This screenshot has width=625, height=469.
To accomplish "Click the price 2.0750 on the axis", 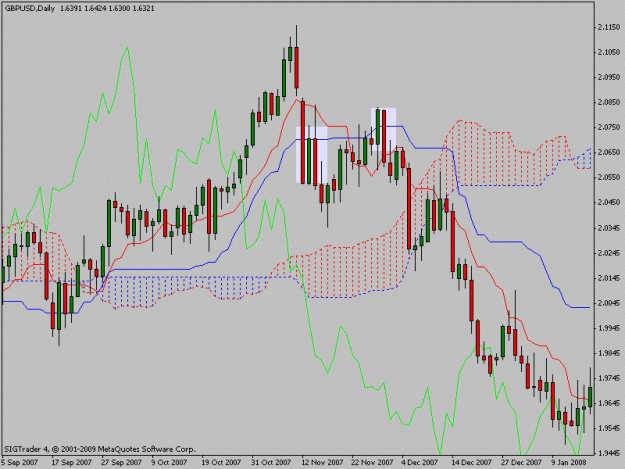I will coord(609,128).
